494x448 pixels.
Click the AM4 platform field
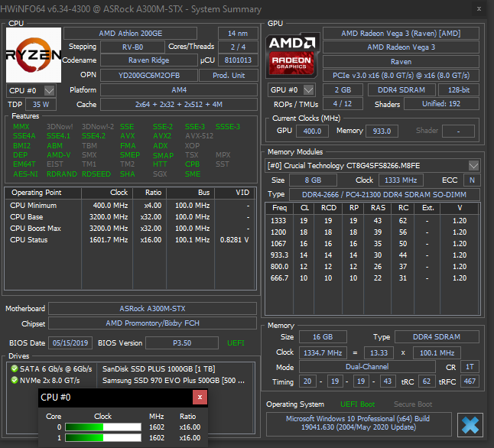[x=179, y=90]
